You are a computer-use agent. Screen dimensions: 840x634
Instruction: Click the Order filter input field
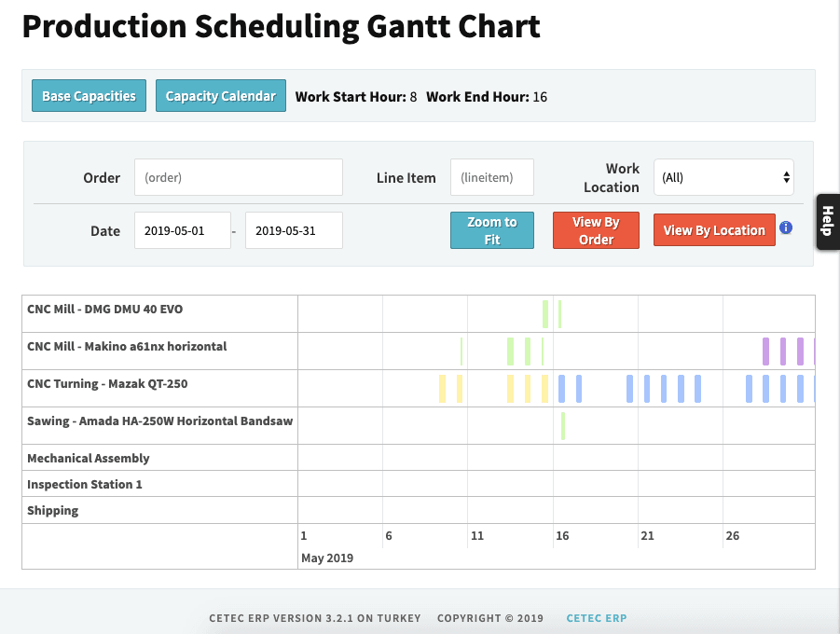(x=238, y=177)
